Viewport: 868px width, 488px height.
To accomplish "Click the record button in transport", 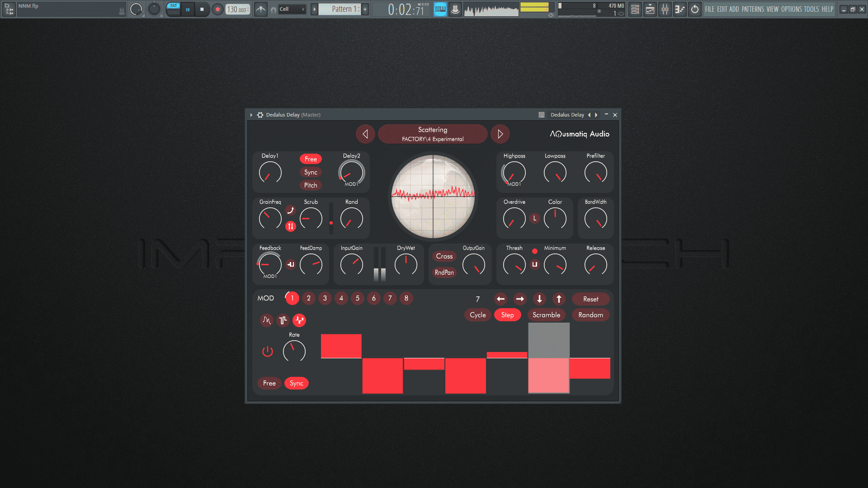I will [x=217, y=9].
